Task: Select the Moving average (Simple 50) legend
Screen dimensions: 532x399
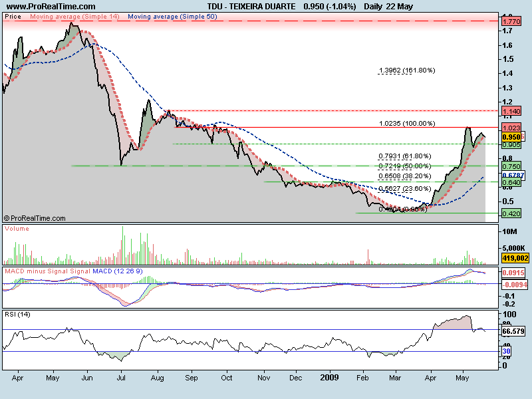Action: coord(172,17)
